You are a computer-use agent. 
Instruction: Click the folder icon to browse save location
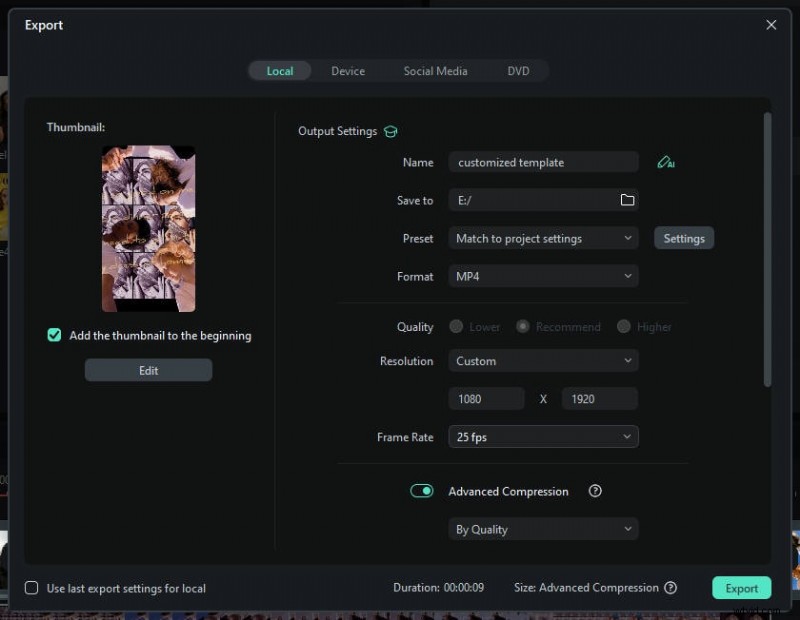[627, 199]
